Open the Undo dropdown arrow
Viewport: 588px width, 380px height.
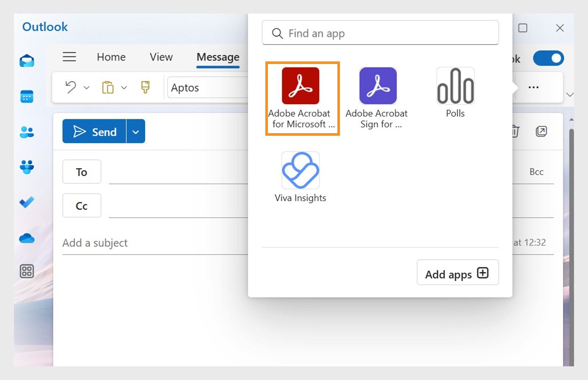pyautogui.click(x=87, y=88)
